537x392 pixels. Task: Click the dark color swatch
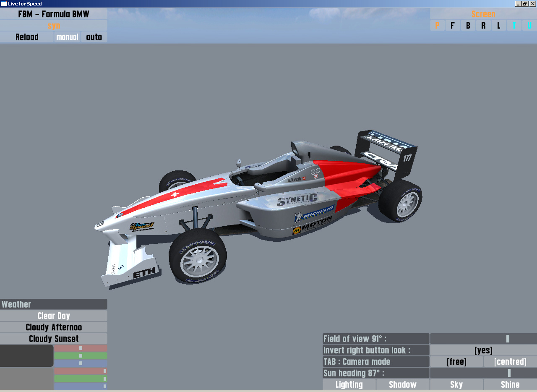click(26, 355)
